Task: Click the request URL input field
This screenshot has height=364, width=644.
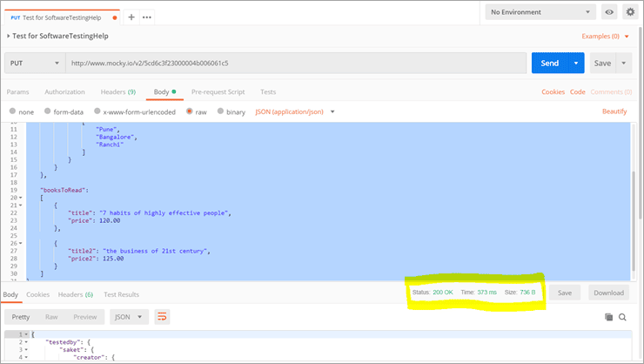Action: pyautogui.click(x=296, y=64)
